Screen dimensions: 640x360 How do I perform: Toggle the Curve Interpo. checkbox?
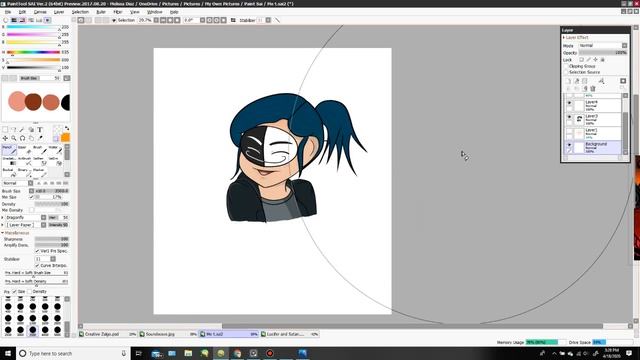click(x=37, y=265)
